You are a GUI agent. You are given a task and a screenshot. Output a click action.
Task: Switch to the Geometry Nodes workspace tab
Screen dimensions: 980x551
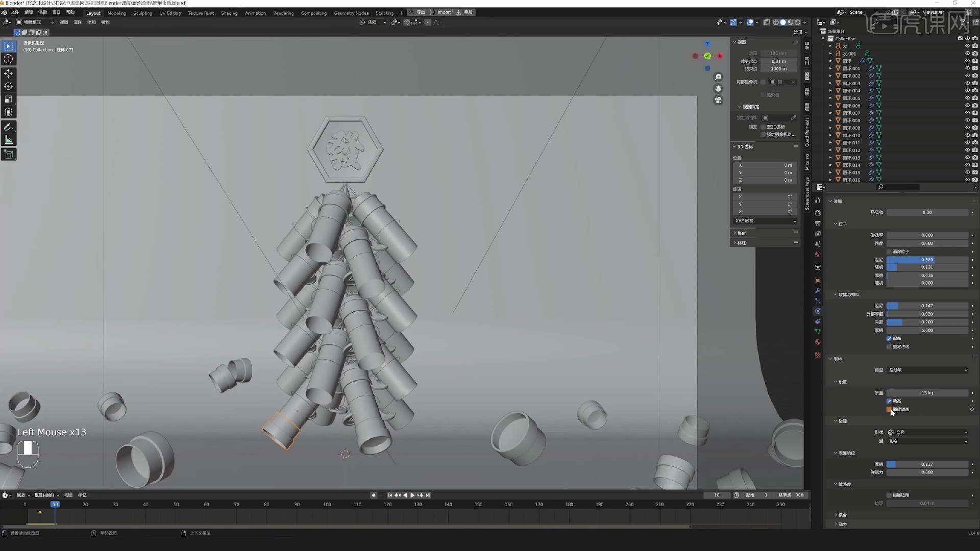tap(351, 13)
